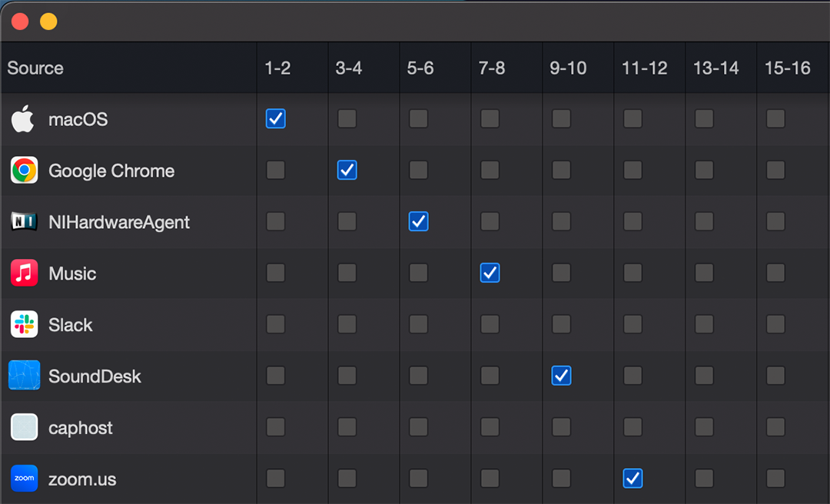Select the Google Chrome app icon
The height and width of the screenshot is (504, 830).
pos(25,170)
